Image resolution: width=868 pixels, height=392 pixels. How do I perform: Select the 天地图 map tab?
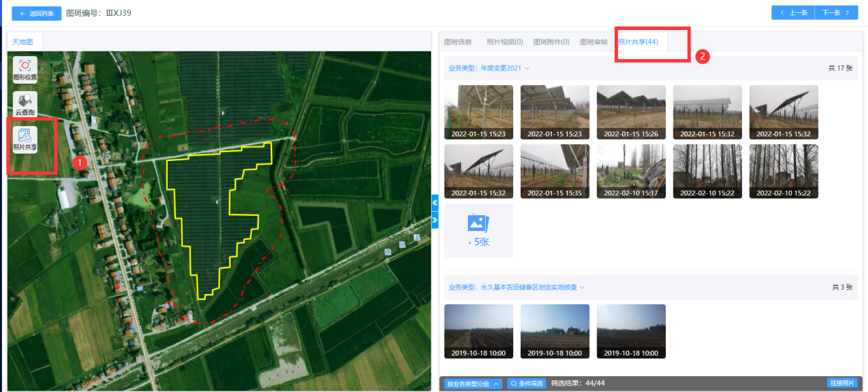point(25,42)
